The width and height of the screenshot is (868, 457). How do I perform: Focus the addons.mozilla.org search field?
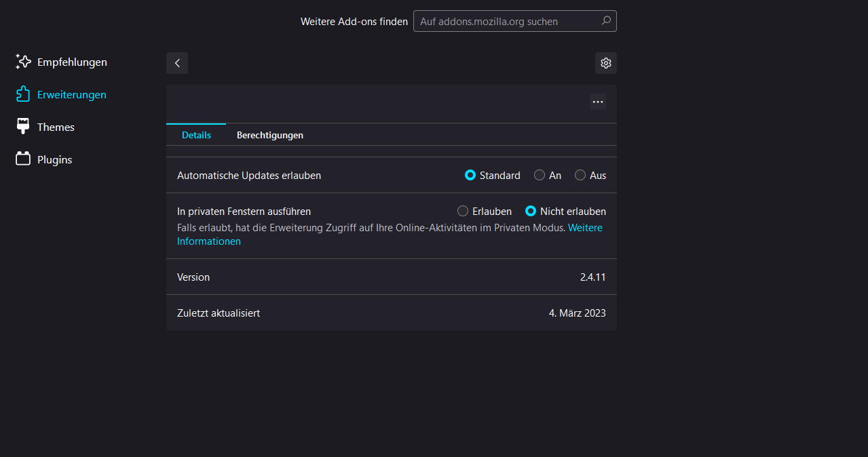506,21
